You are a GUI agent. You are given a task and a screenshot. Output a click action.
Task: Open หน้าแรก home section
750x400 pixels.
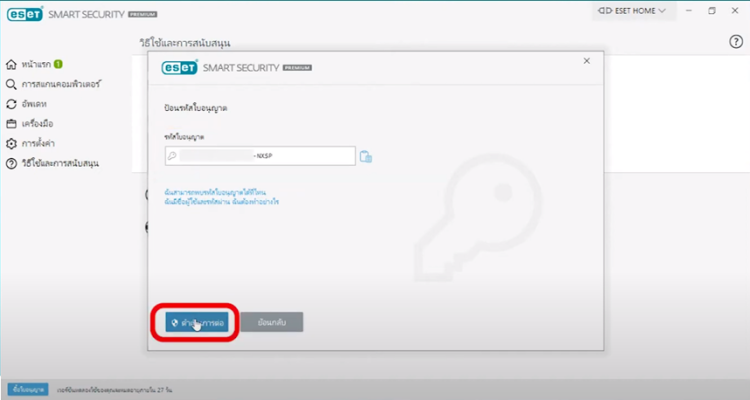36,64
